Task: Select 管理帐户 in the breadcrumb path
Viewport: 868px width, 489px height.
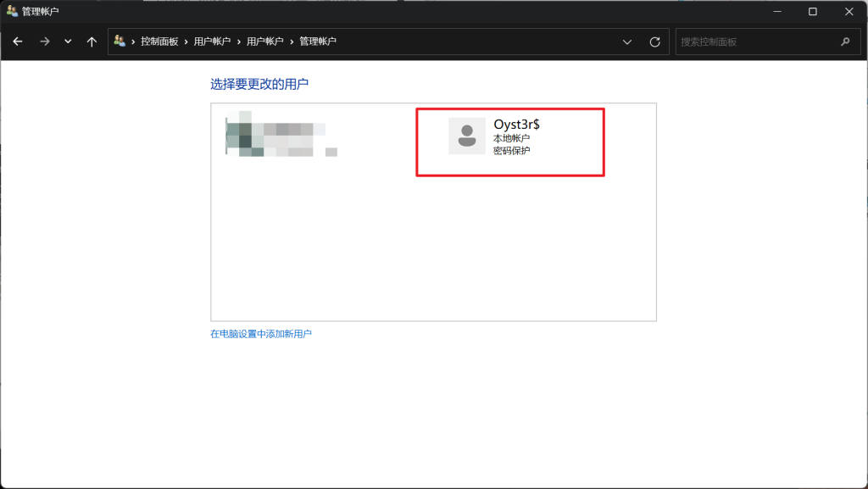Action: (318, 42)
